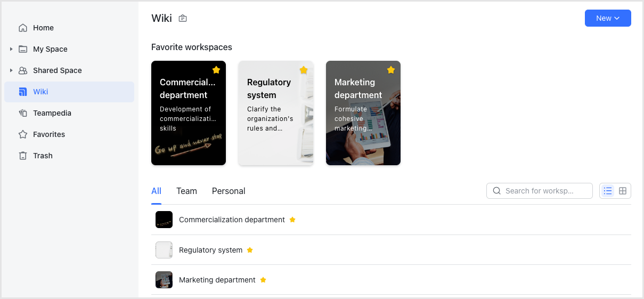The width and height of the screenshot is (644, 299).
Task: Switch to the Team tab
Action: [186, 191]
